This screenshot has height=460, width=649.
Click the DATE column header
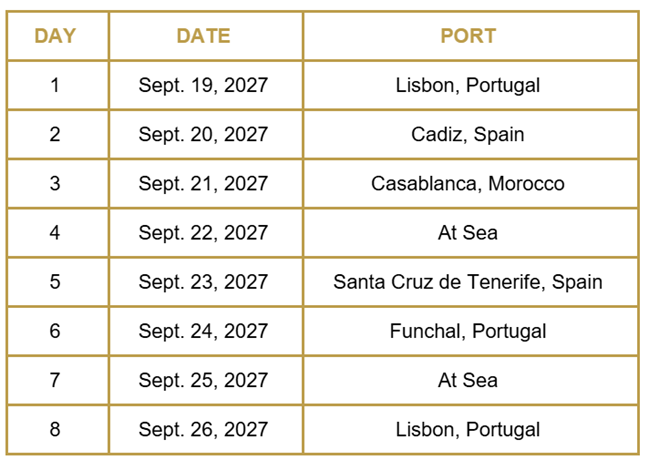pyautogui.click(x=203, y=36)
